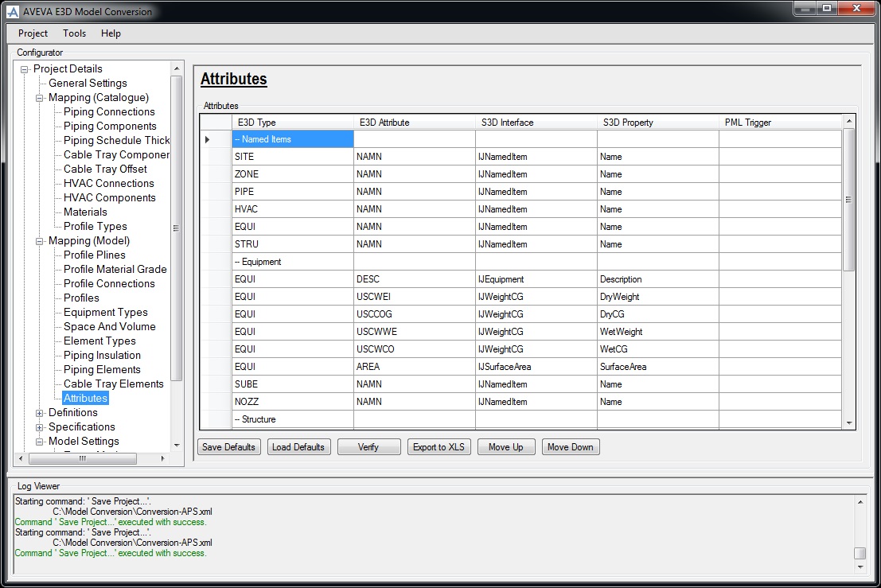Open HVAC Connections mapping
The height and width of the screenshot is (588, 881).
coord(108,183)
